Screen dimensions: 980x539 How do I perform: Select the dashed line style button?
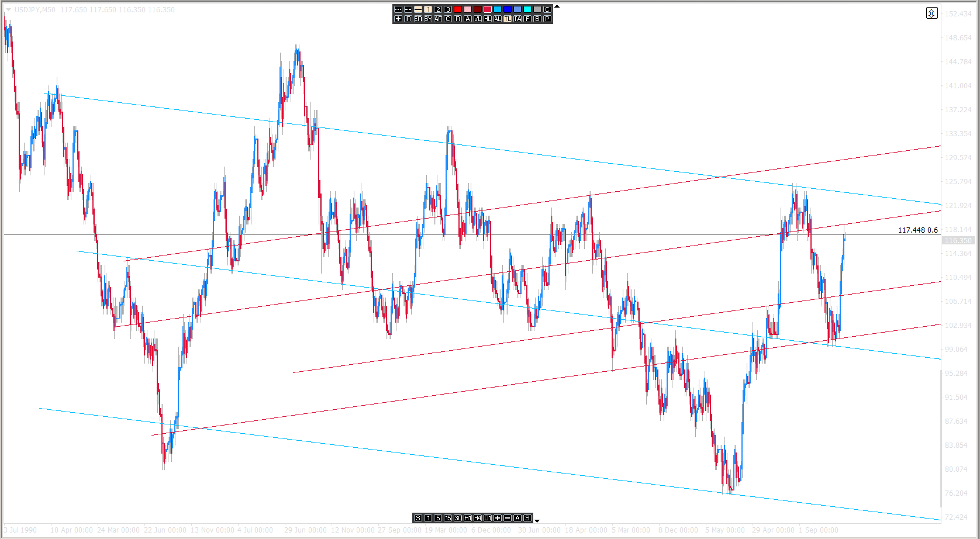coord(408,9)
